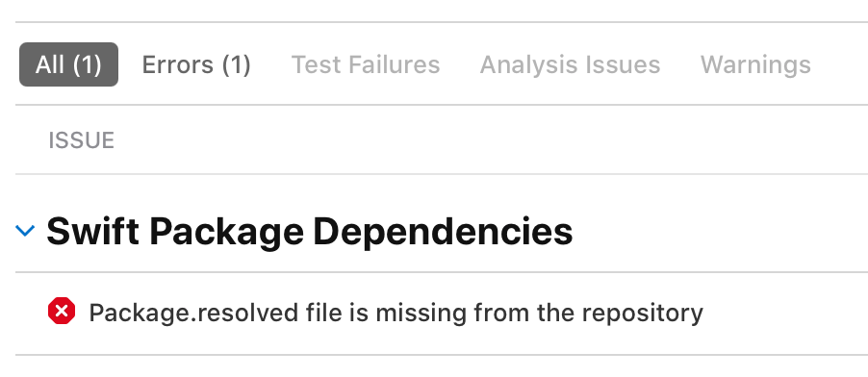Image resolution: width=868 pixels, height=377 pixels.
Task: View the Warnings tab
Action: (755, 64)
